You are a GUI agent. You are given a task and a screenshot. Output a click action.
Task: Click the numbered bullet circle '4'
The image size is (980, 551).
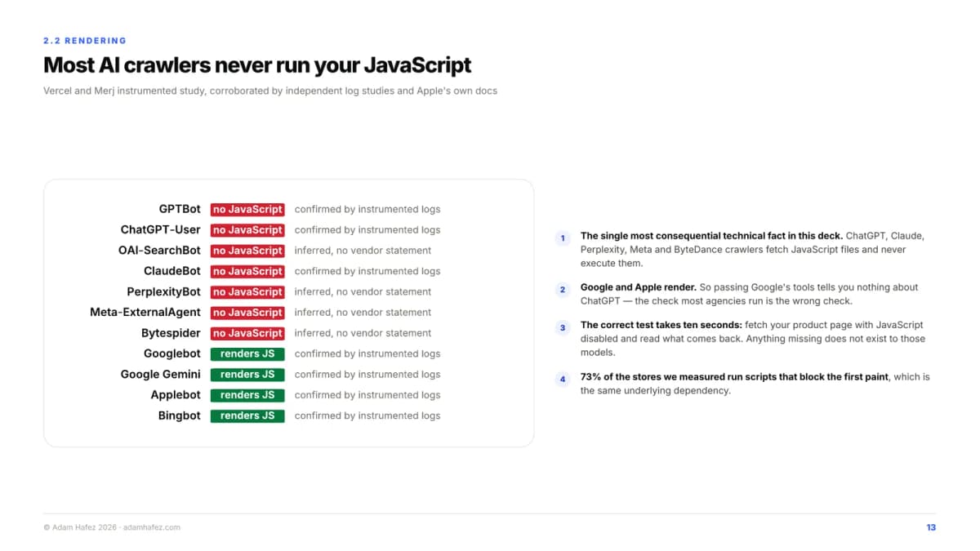[x=563, y=380]
